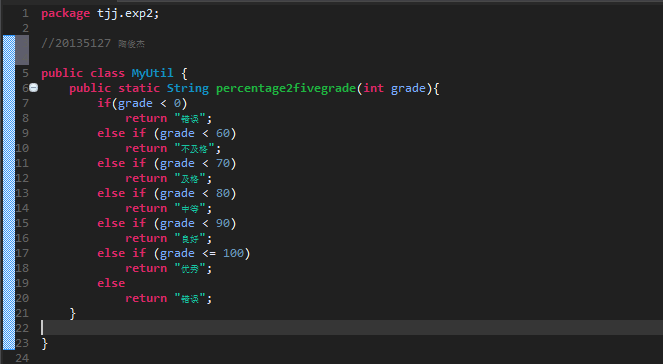Click line number 5 in gutter

25,73
